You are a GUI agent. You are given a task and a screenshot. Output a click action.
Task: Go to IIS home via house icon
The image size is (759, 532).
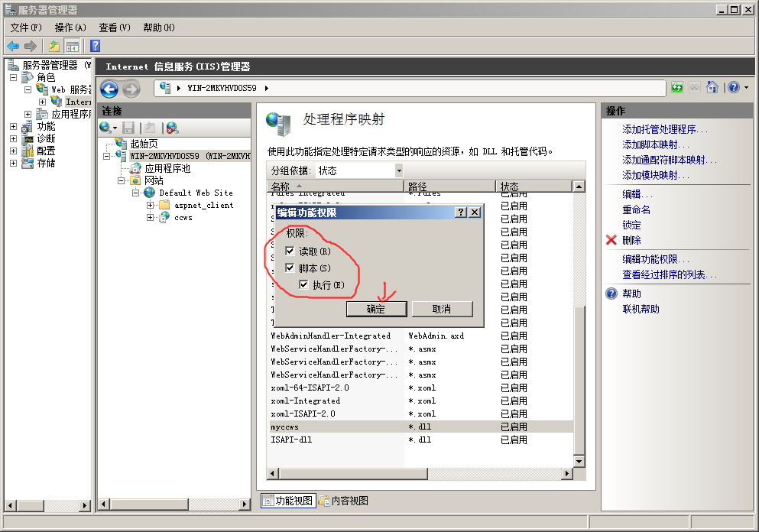point(712,87)
